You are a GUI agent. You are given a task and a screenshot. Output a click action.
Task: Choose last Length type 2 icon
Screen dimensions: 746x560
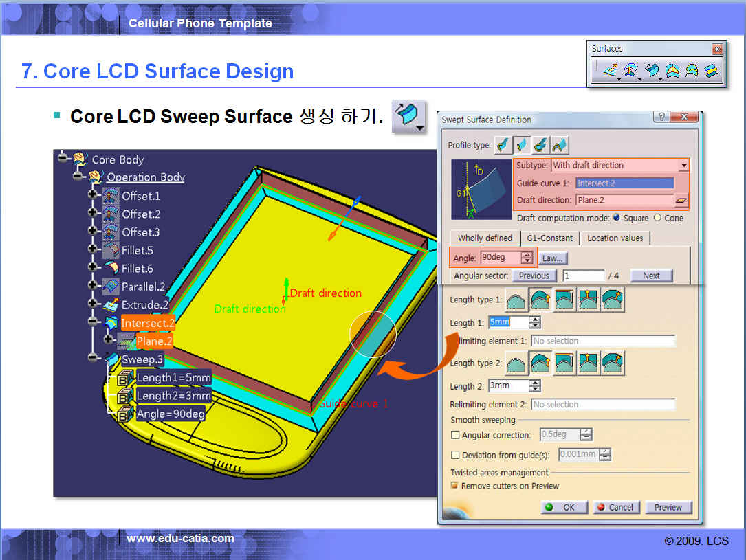[x=613, y=363]
